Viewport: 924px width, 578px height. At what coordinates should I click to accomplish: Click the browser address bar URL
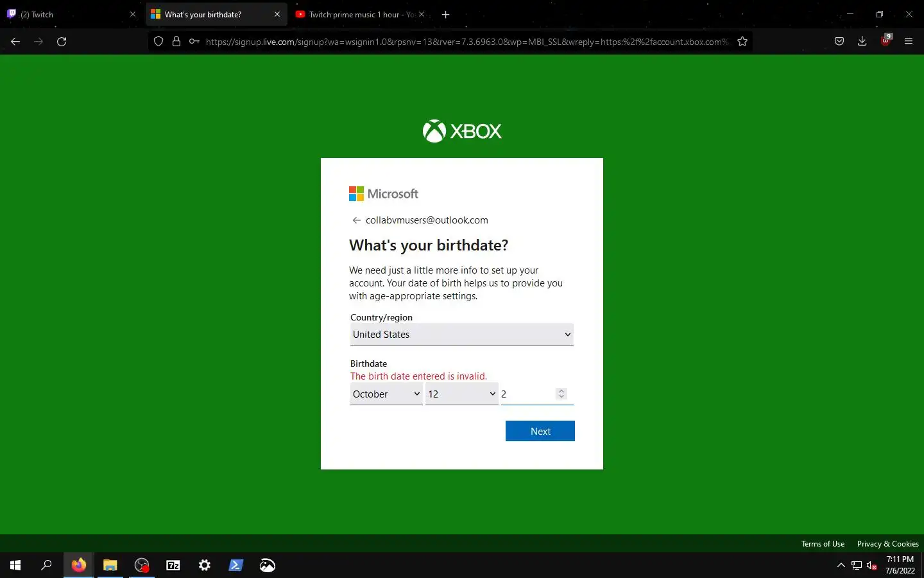click(x=467, y=42)
